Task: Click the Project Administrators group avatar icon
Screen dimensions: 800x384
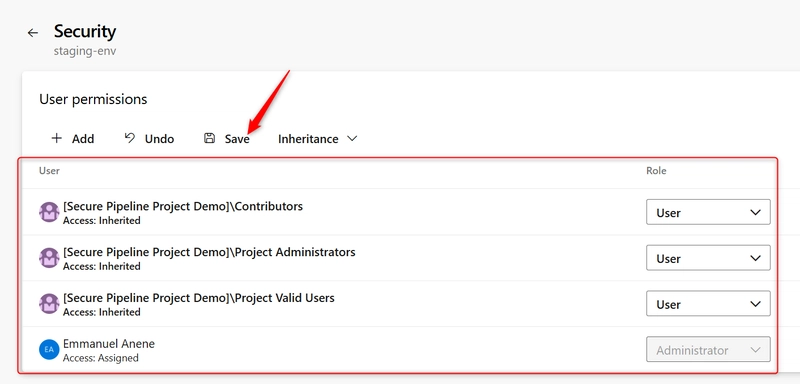Action: point(49,258)
